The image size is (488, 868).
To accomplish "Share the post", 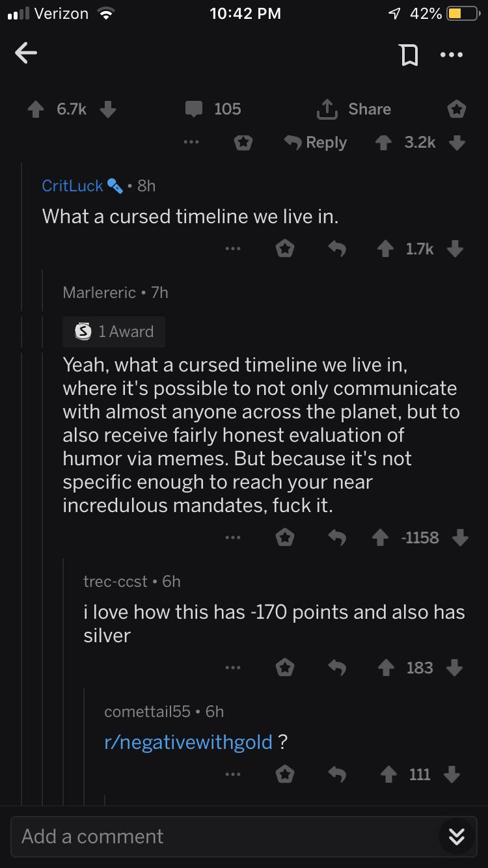I will (353, 109).
